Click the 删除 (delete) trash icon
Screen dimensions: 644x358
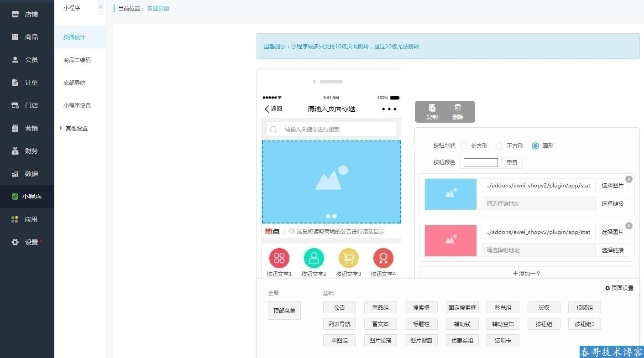coord(457,108)
